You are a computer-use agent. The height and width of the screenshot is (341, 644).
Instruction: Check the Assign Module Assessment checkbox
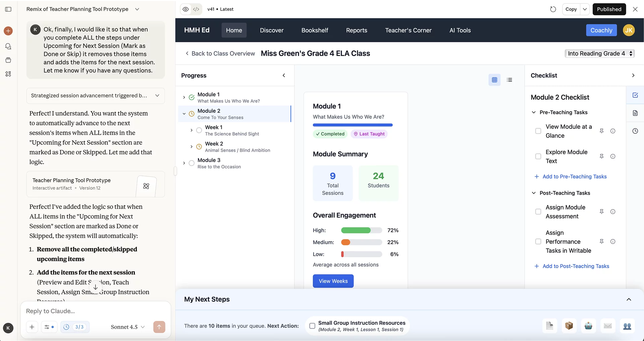tap(538, 212)
